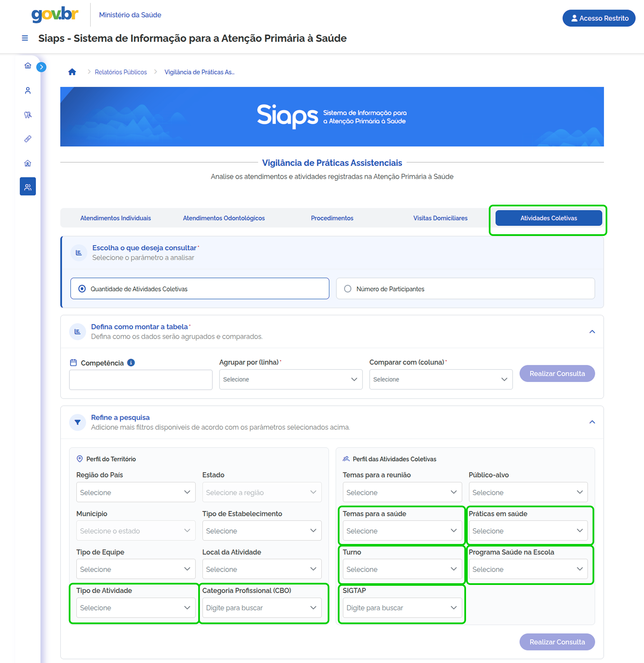Open the Turno dropdown

click(402, 569)
